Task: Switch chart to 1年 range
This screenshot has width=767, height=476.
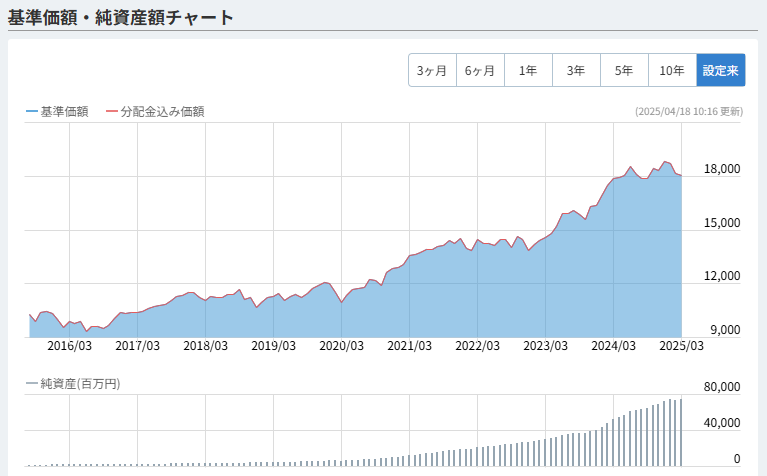Action: point(528,70)
